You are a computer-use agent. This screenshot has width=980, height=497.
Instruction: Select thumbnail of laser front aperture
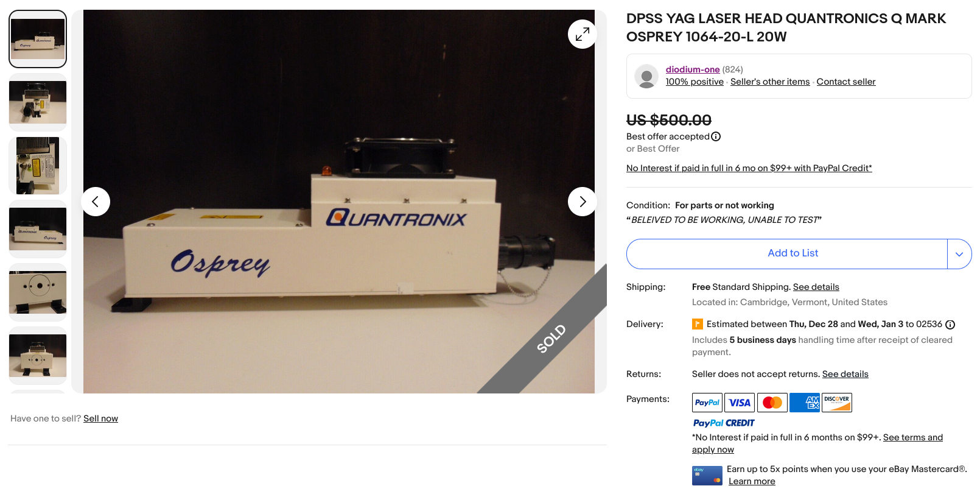pos(38,292)
